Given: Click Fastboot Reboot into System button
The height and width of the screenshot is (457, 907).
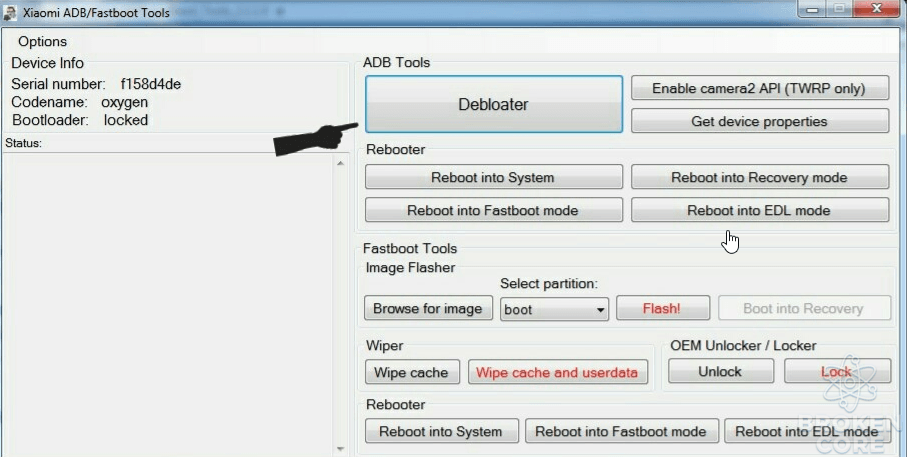Looking at the screenshot, I should click(441, 432).
